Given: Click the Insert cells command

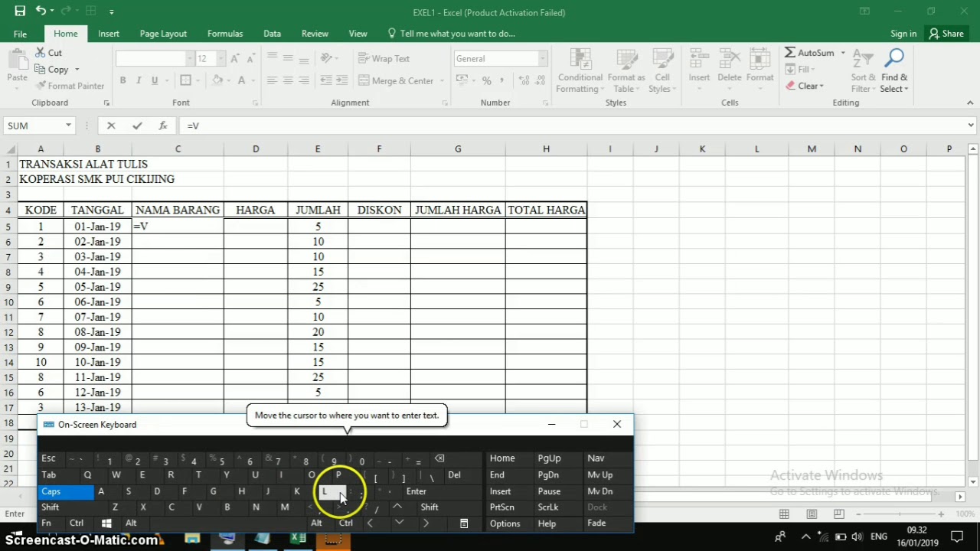Looking at the screenshot, I should tap(699, 70).
